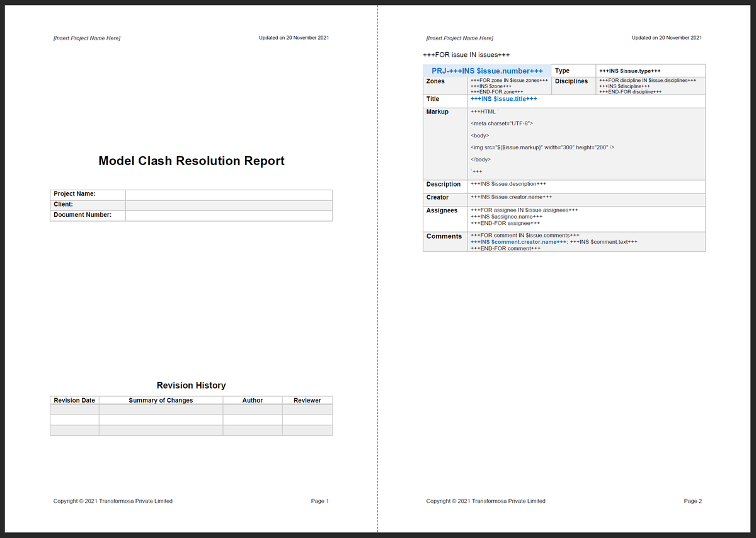Click the Revision History heading
Screen dimensions: 756x538
click(191, 385)
